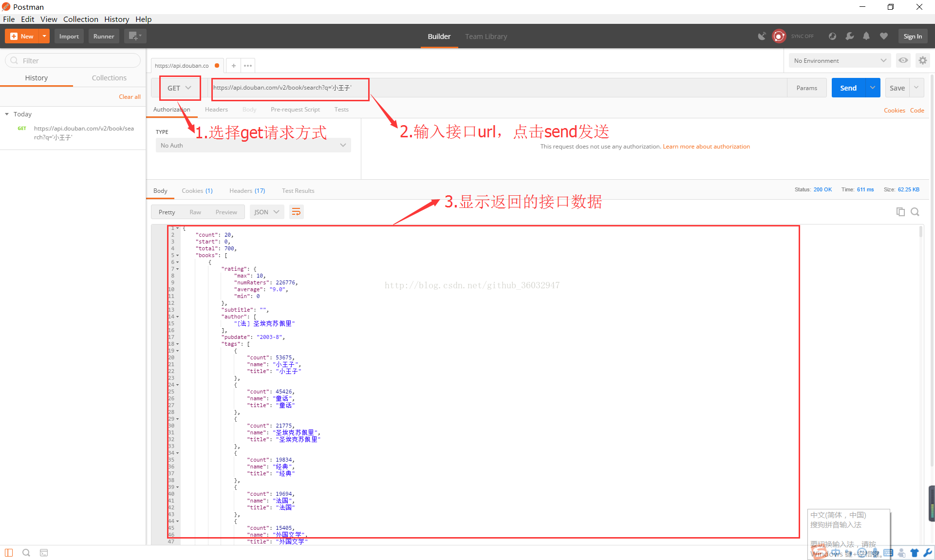Open new window icon in toolbar
The height and width of the screenshot is (560, 935).
(x=135, y=36)
